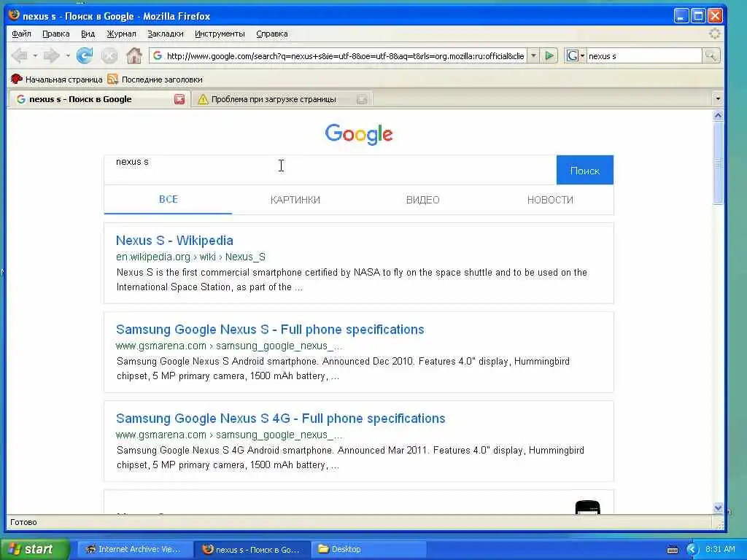Click the 8:31 AM system clock
The height and width of the screenshot is (560, 747).
720,549
